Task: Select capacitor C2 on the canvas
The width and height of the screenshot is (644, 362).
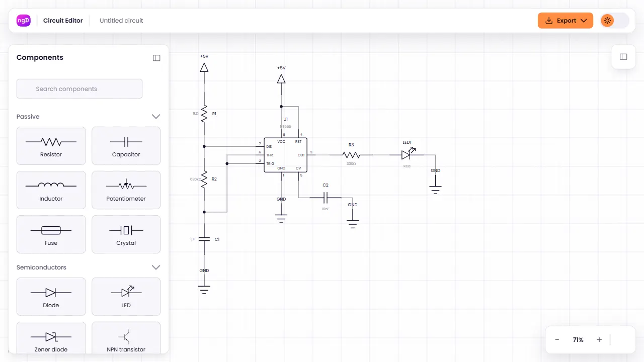Action: coord(325,197)
